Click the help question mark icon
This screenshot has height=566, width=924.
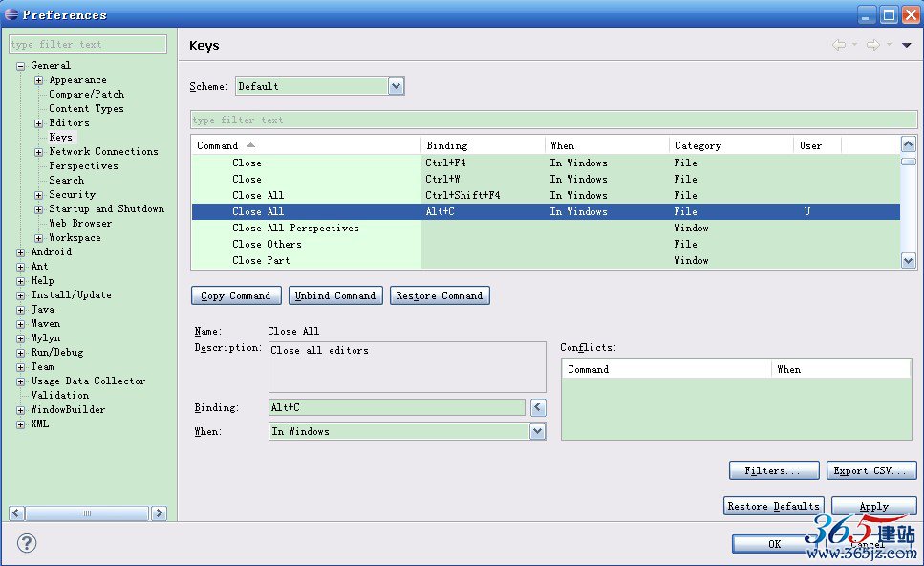(x=27, y=543)
